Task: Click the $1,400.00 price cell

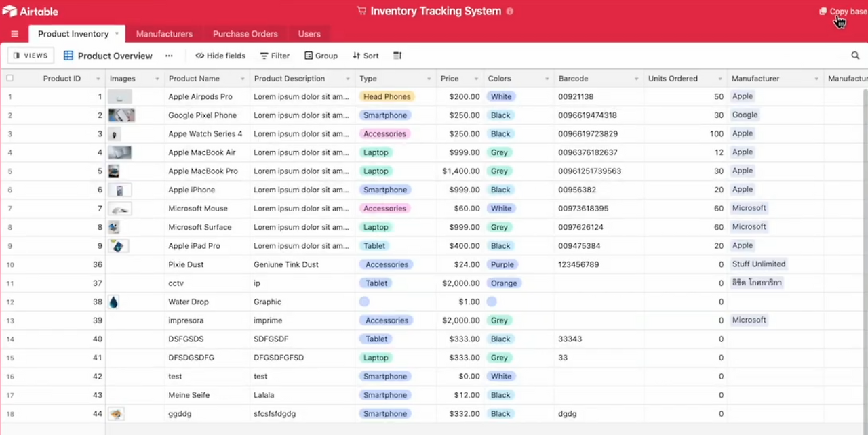Action: (x=460, y=171)
